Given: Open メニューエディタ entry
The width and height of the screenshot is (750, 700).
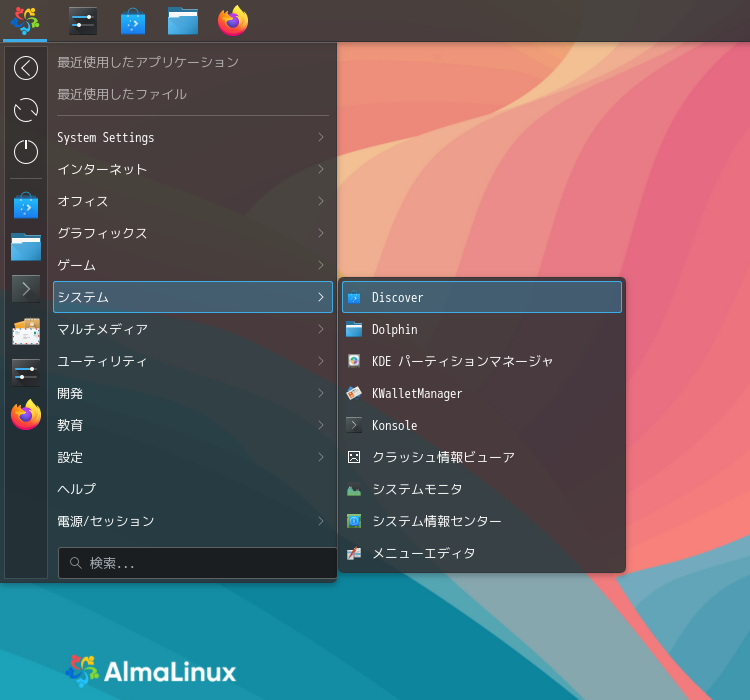Looking at the screenshot, I should pos(482,553).
